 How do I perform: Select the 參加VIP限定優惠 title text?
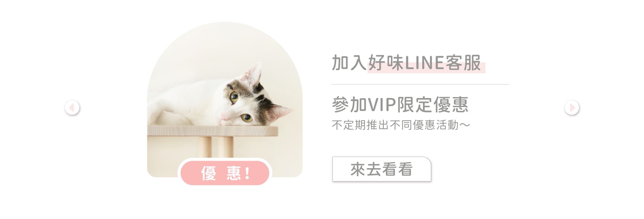(400, 105)
